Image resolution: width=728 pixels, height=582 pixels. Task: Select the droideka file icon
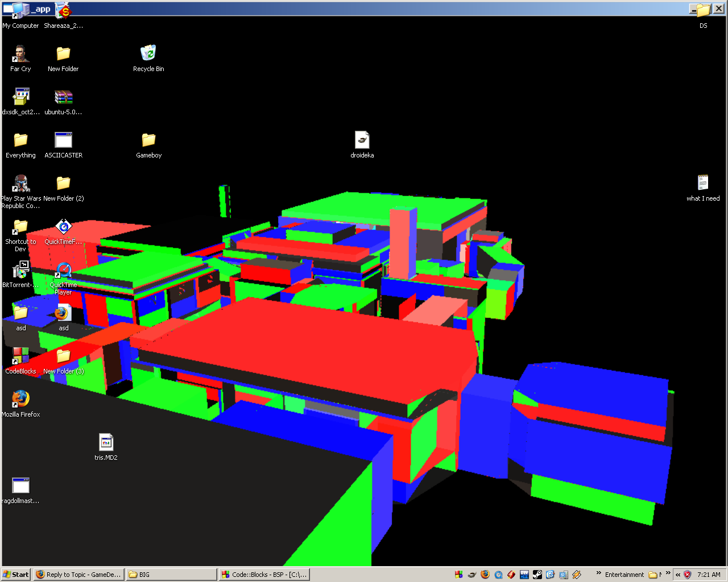pos(362,144)
